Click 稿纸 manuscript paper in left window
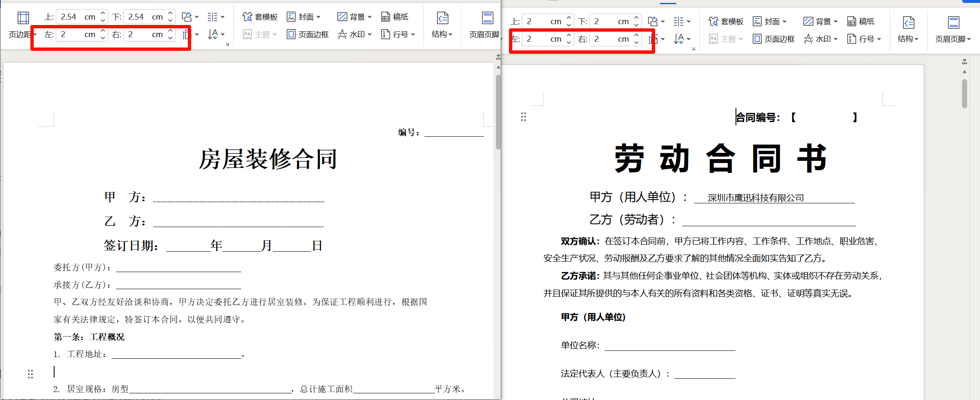 (x=395, y=17)
